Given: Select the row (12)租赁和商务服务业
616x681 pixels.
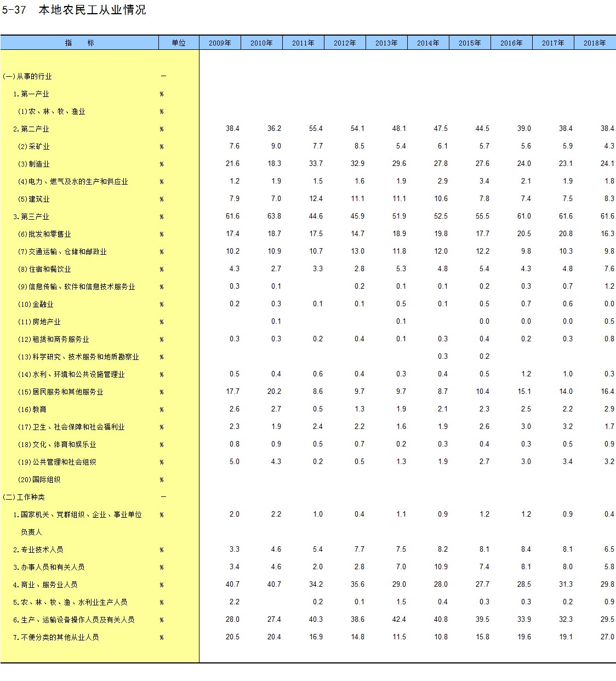Looking at the screenshot, I should 54,339.
